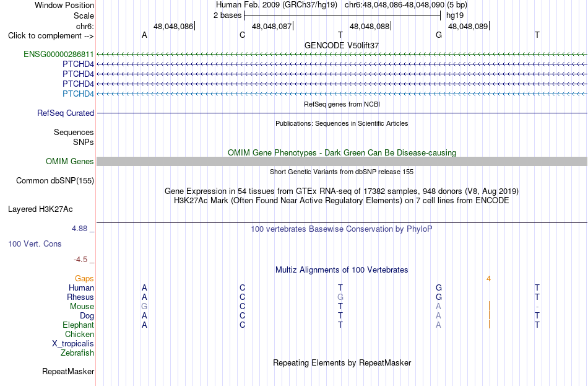Click the 'OMIM Gene Phenotypes' green title
This screenshot has height=386, width=588.
[x=342, y=153]
